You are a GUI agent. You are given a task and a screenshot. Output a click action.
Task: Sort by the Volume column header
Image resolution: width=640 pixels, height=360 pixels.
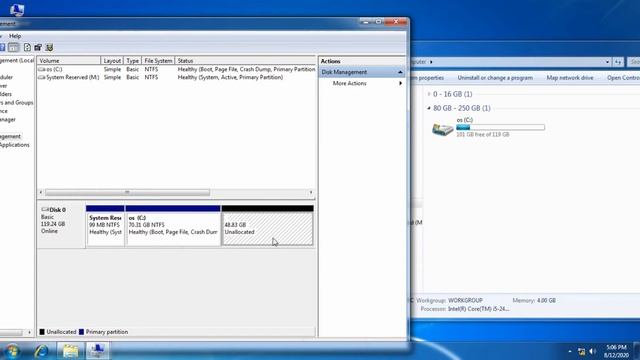(69, 60)
